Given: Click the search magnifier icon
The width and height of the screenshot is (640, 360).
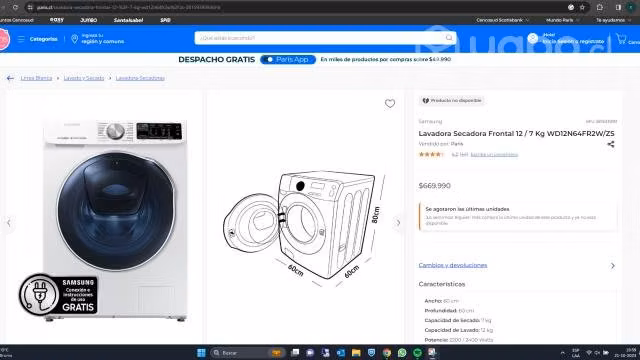Looking at the screenshot, I should coord(449,38).
